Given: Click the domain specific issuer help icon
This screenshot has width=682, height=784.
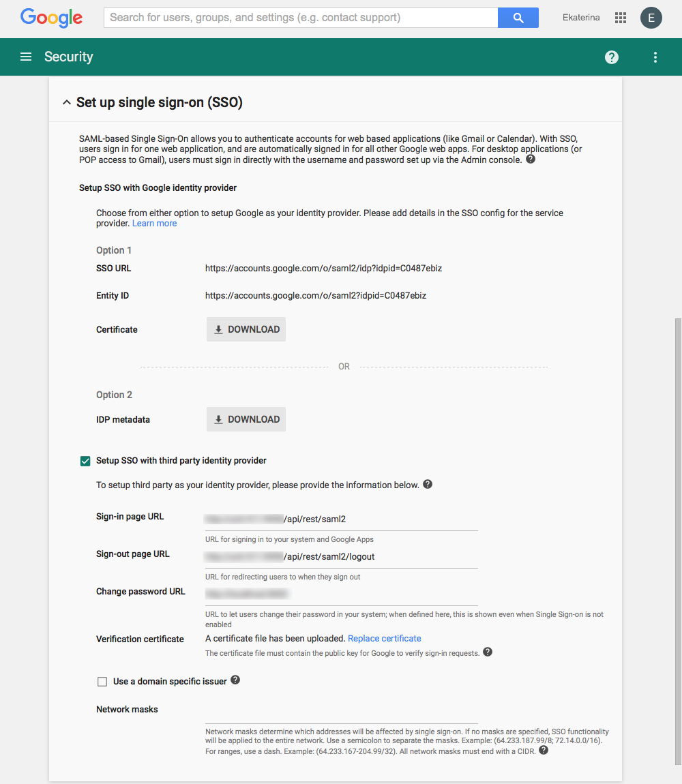Looking at the screenshot, I should click(x=235, y=679).
